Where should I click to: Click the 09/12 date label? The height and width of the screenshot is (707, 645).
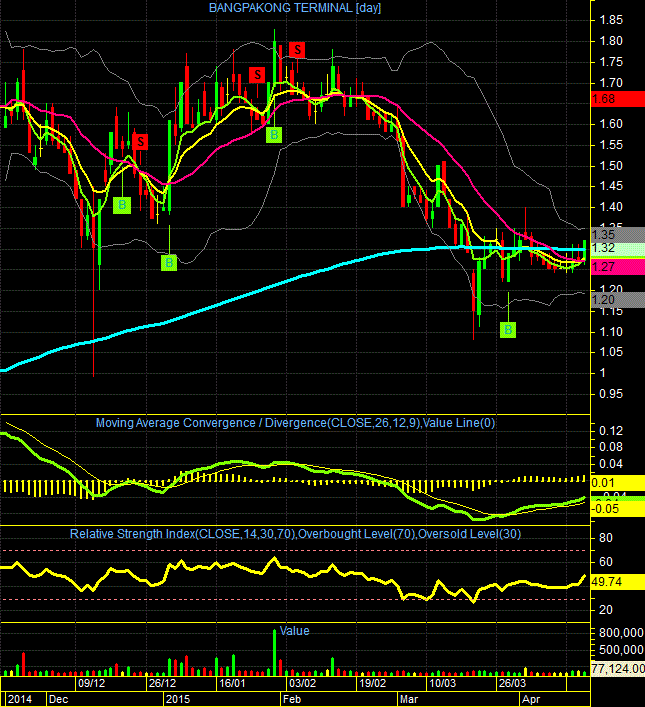coord(92,683)
